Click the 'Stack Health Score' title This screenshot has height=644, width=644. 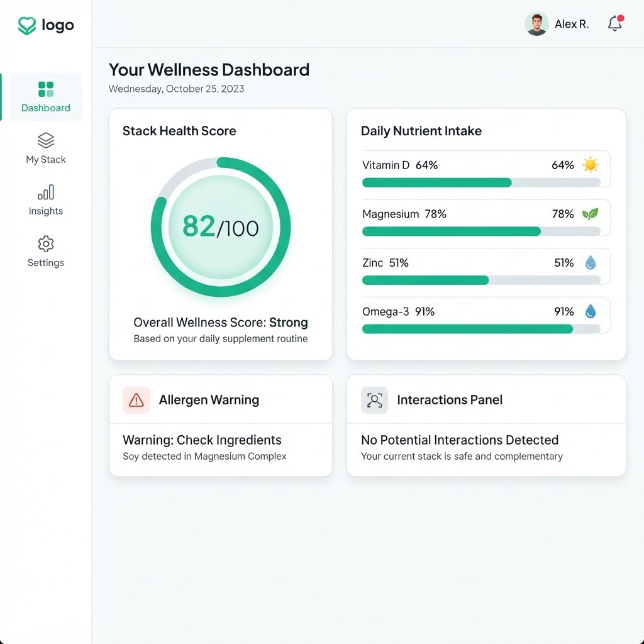tap(179, 131)
